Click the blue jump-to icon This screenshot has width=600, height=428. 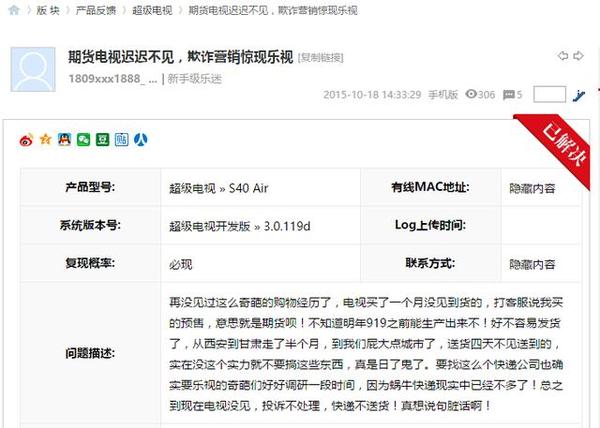point(579,95)
